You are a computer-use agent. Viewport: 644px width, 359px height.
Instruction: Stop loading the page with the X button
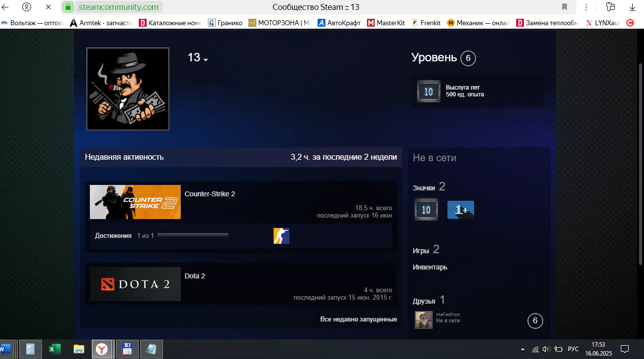(47, 7)
